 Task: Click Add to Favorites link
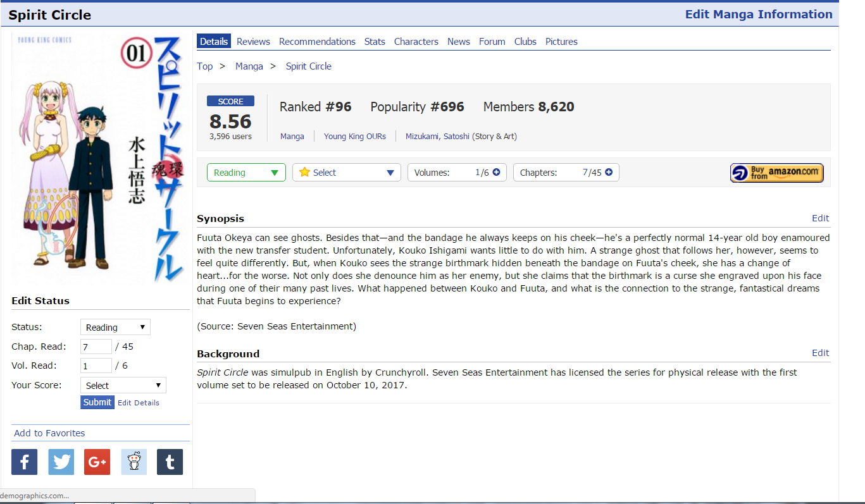(x=49, y=433)
